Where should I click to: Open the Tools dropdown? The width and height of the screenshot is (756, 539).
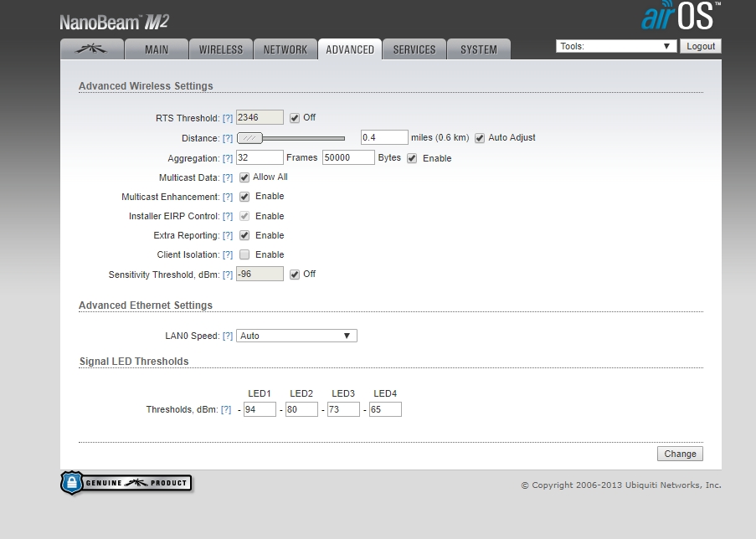coord(615,46)
